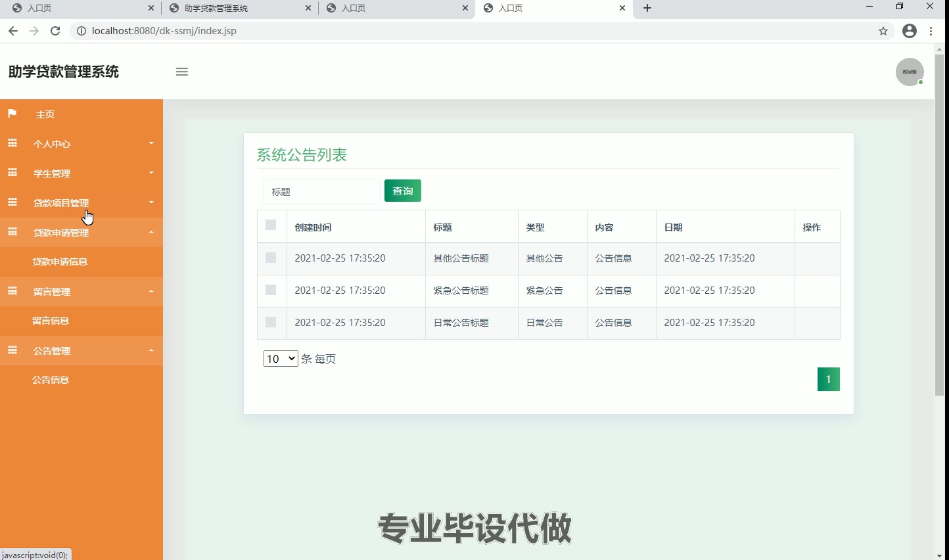Check the row for 紧急公告标题
The height and width of the screenshot is (560, 949).
[x=271, y=290]
